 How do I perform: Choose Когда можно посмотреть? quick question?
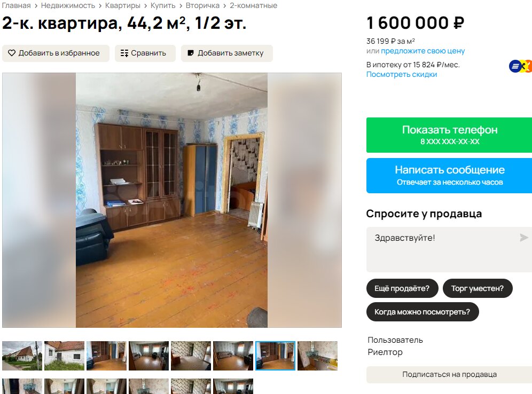tap(423, 312)
